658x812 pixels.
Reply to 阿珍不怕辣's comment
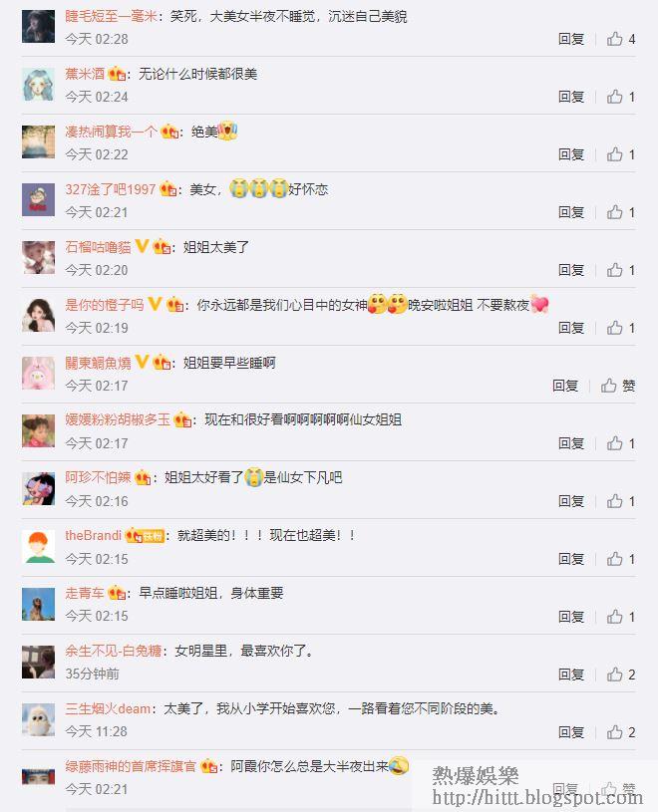[x=571, y=501]
